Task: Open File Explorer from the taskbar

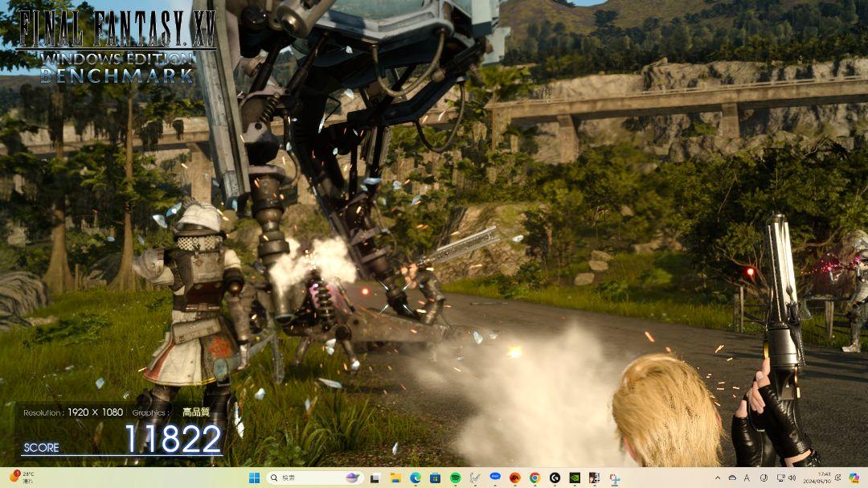Action: [x=395, y=478]
